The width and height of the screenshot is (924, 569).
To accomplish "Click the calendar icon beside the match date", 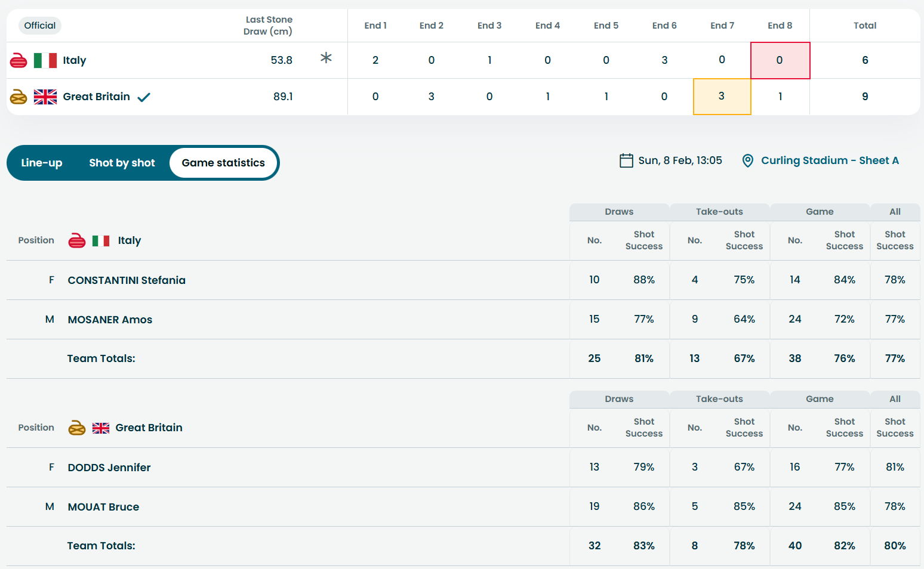I will pos(626,160).
